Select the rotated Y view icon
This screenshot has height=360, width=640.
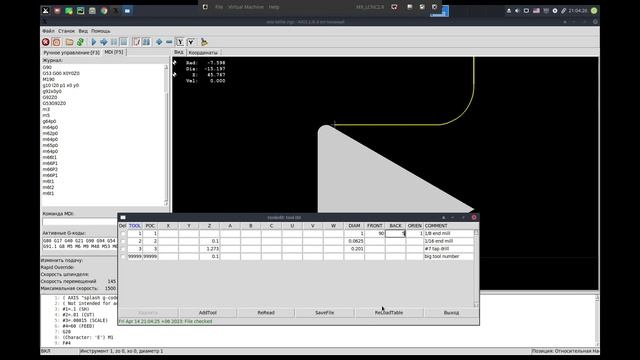(191, 42)
